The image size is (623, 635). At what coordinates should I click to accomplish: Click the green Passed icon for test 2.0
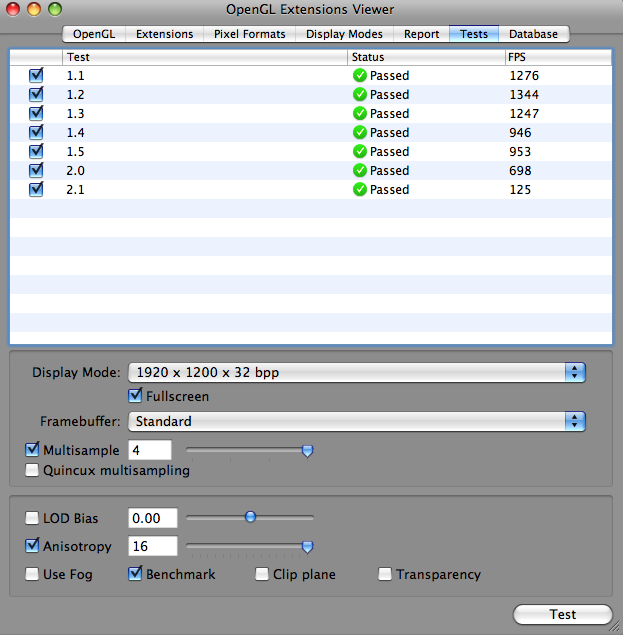coord(359,170)
